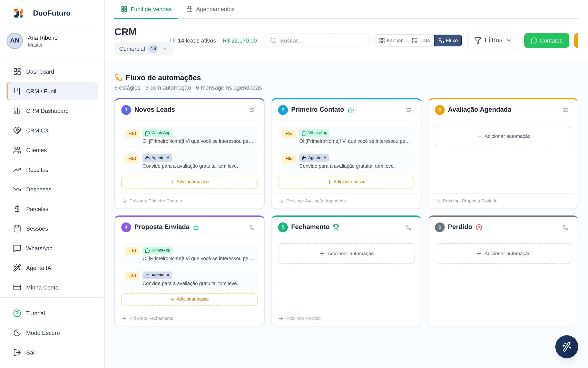Expand the Comercial funnel dropdown
Viewport: 588px width, 368px height.
[144, 49]
